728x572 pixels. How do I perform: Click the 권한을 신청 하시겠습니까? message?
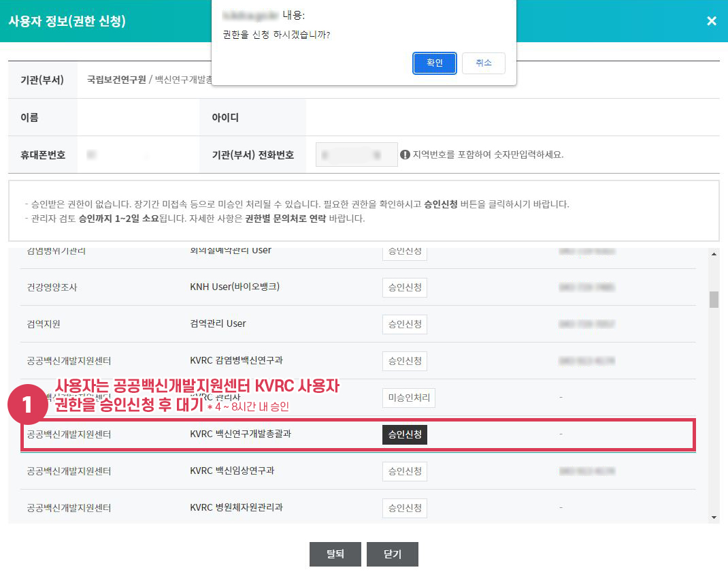click(x=276, y=35)
